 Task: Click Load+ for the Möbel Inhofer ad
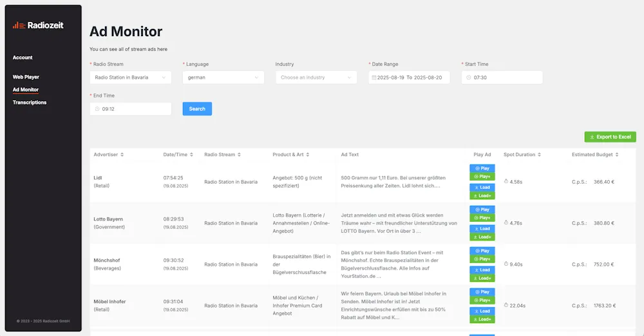coord(482,319)
